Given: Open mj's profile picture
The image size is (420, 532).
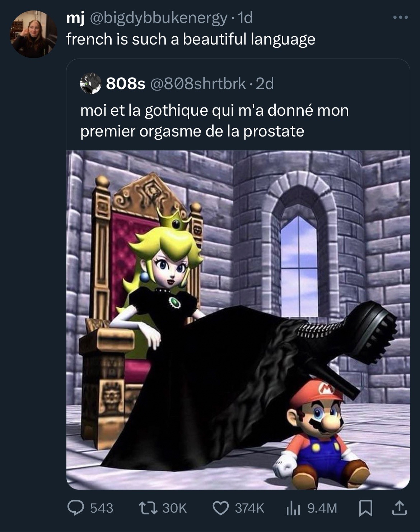Looking at the screenshot, I should (34, 34).
